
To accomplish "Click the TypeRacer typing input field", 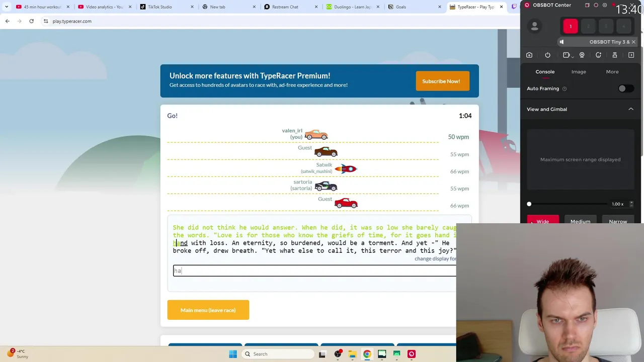I will coord(315,270).
